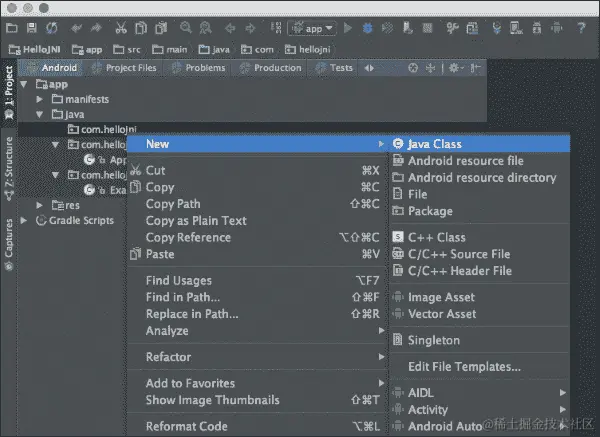Viewport: 600px width, 437px height.
Task: Switch to the Tests tab
Action: (x=334, y=68)
